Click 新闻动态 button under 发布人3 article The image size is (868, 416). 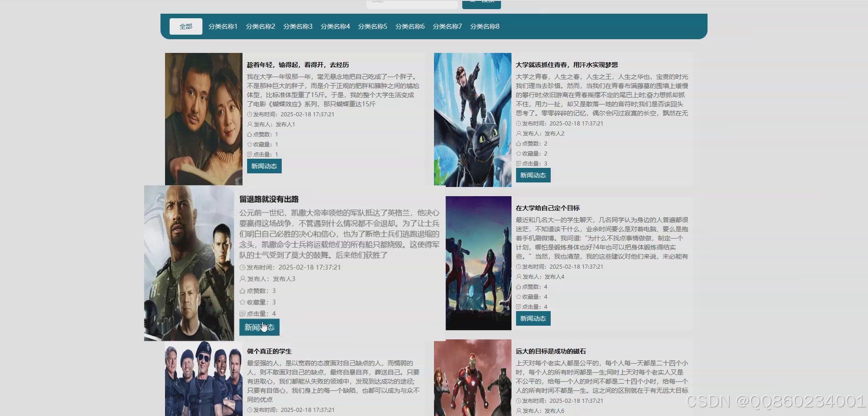(259, 327)
